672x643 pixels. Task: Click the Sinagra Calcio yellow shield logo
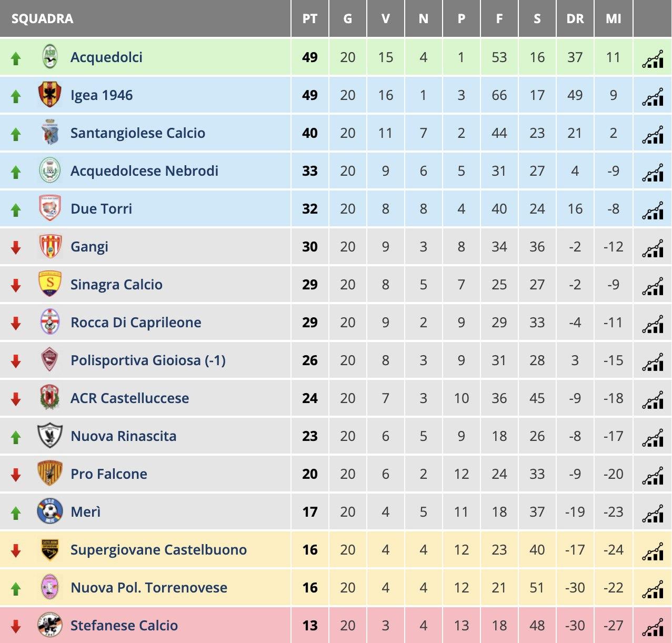tap(50, 284)
